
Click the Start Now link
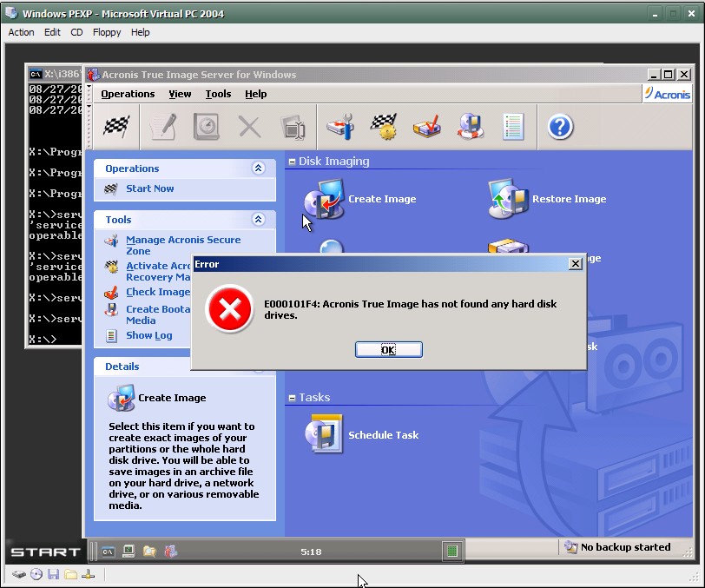coord(149,188)
